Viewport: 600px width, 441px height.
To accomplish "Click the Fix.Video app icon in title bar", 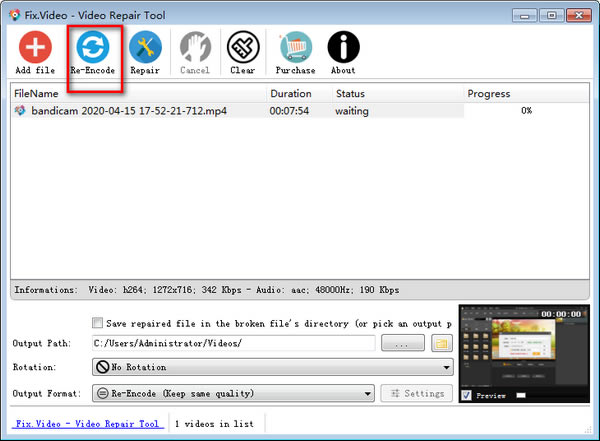I will coord(15,15).
